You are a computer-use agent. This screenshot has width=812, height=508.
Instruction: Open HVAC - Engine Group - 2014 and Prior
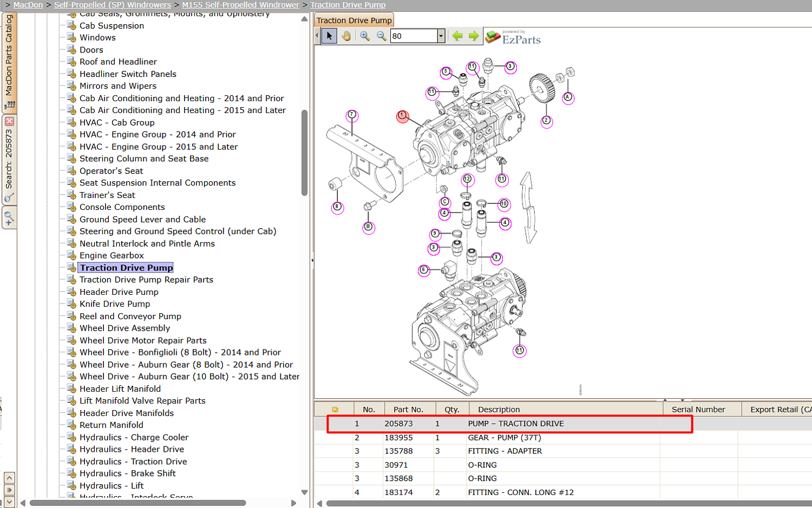point(158,135)
